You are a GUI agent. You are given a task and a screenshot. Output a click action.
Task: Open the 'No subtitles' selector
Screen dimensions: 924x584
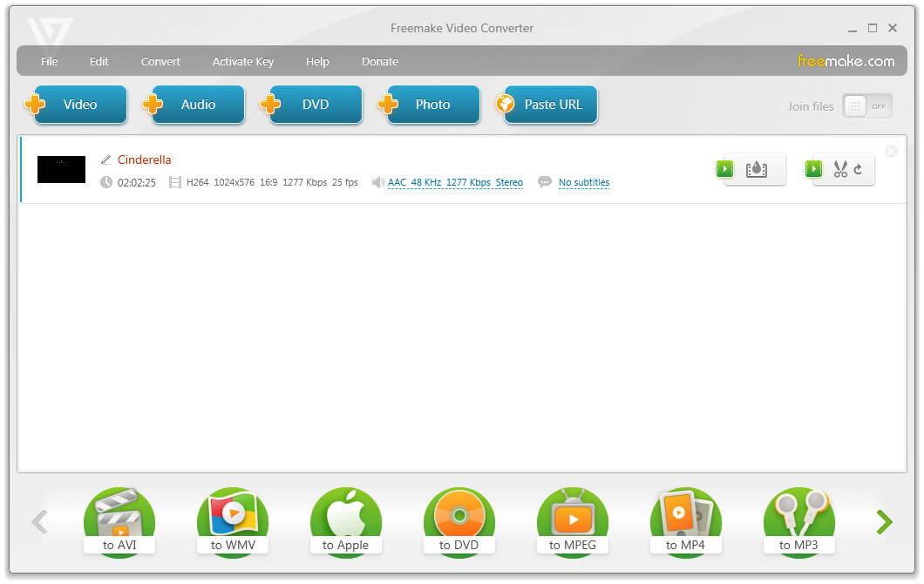tap(584, 182)
